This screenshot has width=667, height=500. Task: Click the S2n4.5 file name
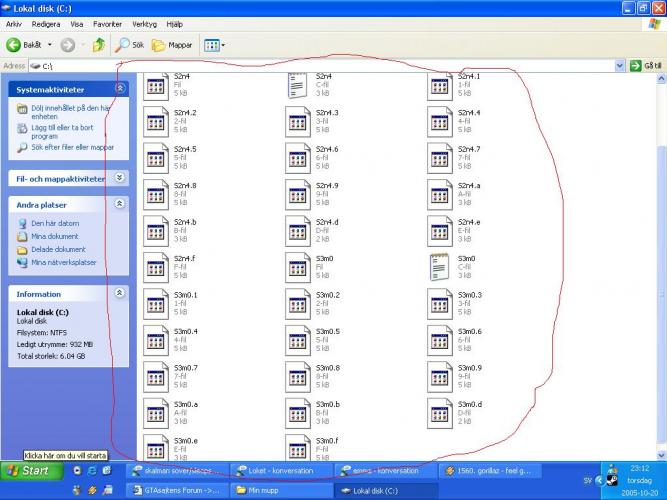point(185,149)
